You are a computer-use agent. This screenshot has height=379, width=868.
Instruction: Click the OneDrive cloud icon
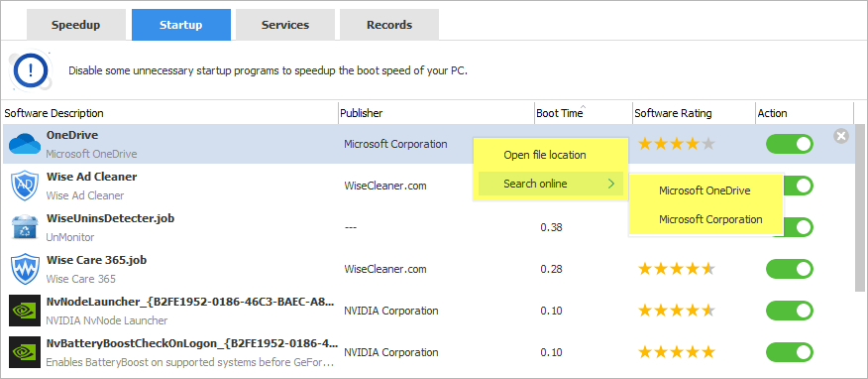click(x=25, y=144)
